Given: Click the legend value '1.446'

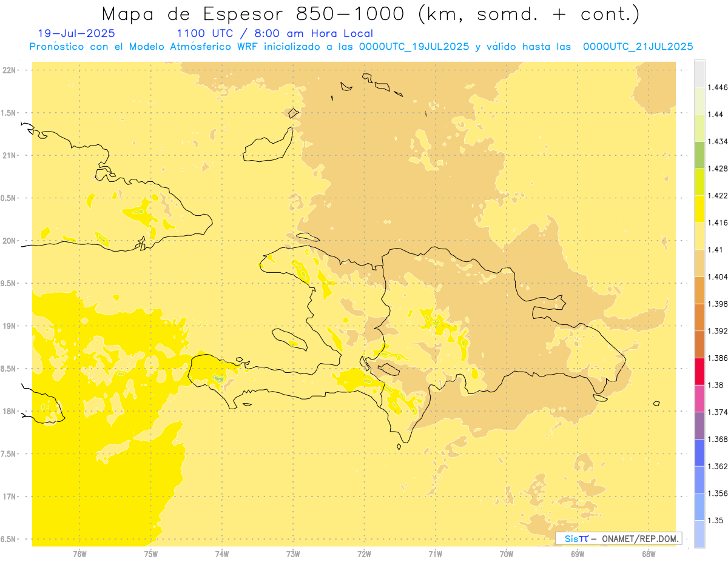Looking at the screenshot, I should [x=718, y=87].
